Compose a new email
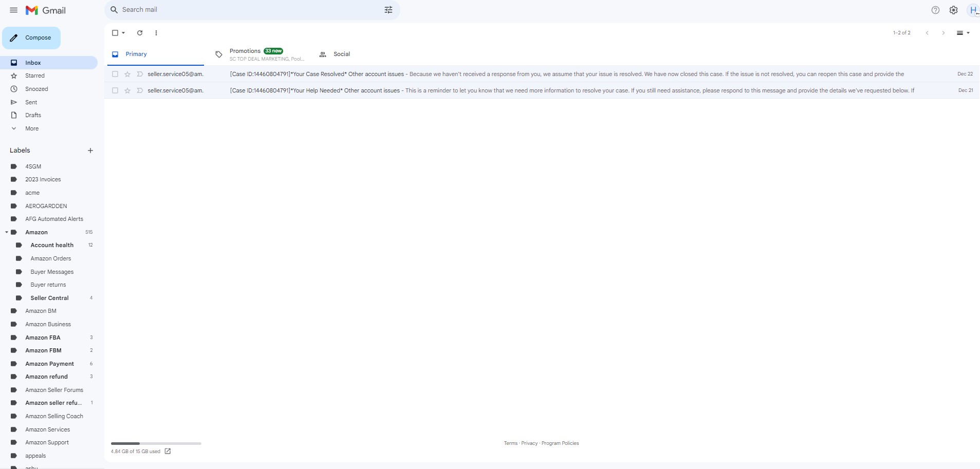The height and width of the screenshot is (469, 980). click(31, 38)
